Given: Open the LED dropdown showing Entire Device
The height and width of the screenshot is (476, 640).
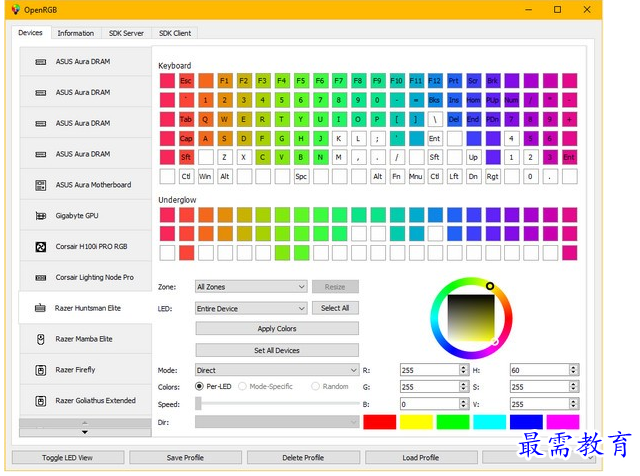Looking at the screenshot, I should 251,309.
